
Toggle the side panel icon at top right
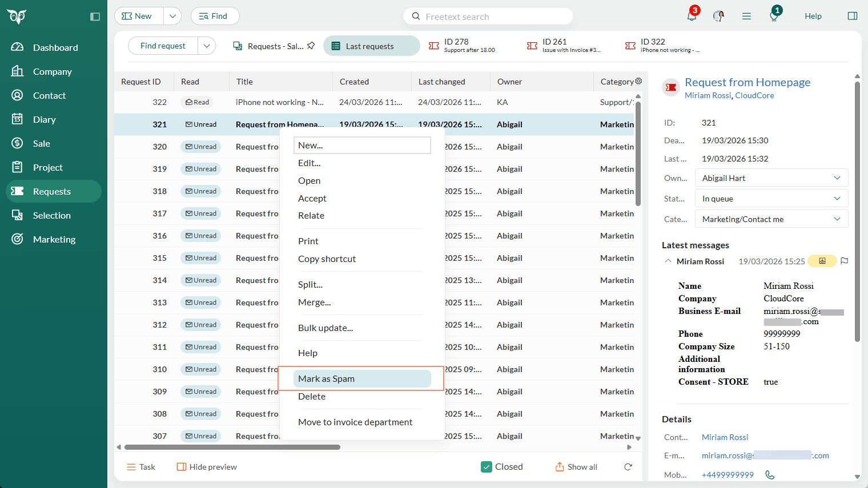pyautogui.click(x=853, y=16)
